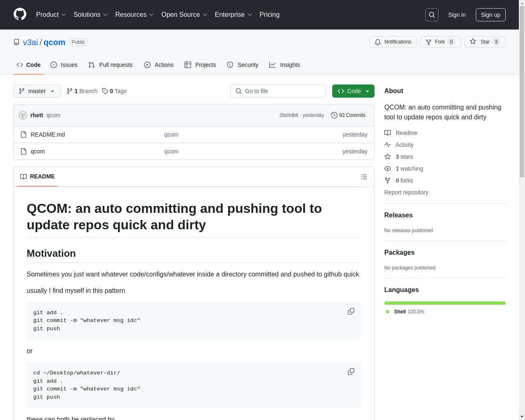Viewport: 525px width, 420px height.
Task: Expand the Open Source menu
Action: click(x=185, y=15)
